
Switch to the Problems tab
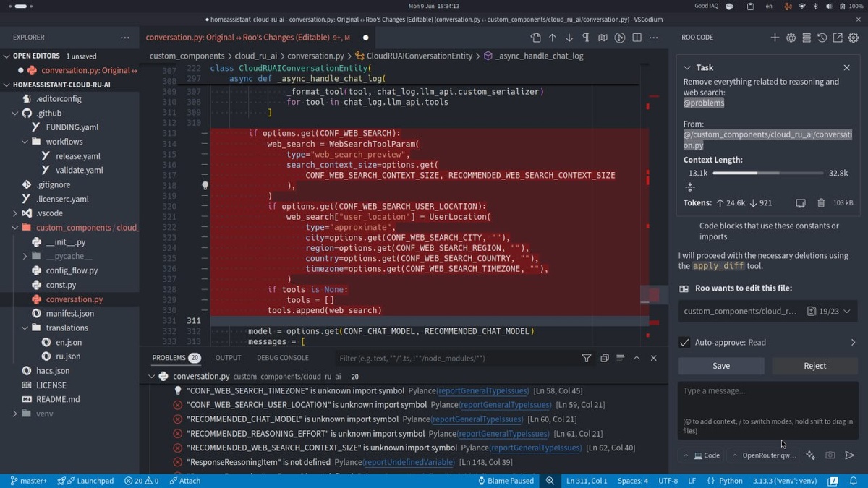(x=176, y=358)
